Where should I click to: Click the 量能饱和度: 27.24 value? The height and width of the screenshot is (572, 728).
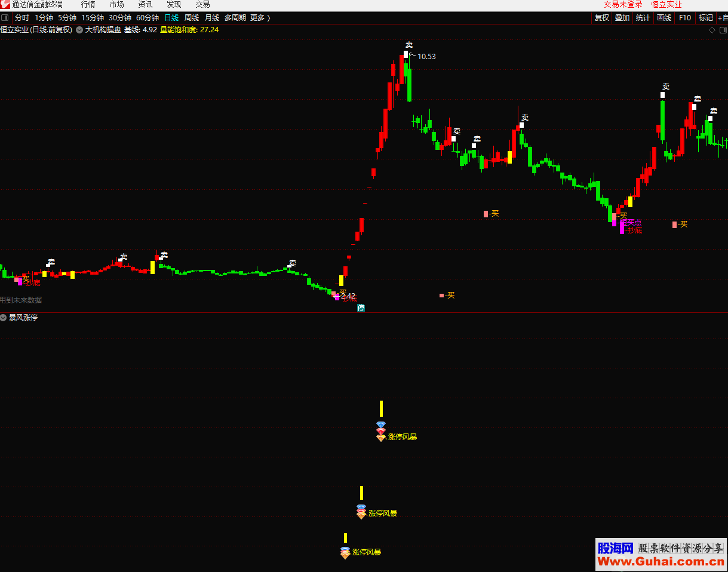[x=189, y=29]
